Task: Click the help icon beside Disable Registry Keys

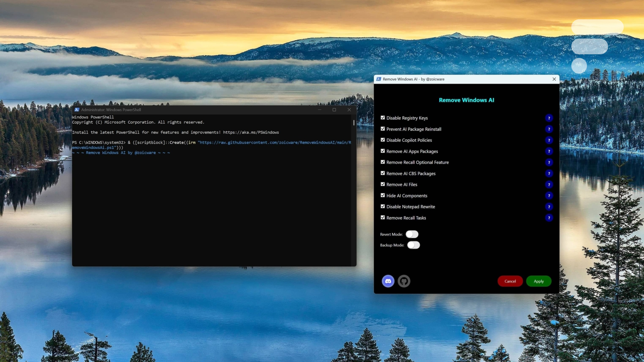Action: pyautogui.click(x=549, y=118)
